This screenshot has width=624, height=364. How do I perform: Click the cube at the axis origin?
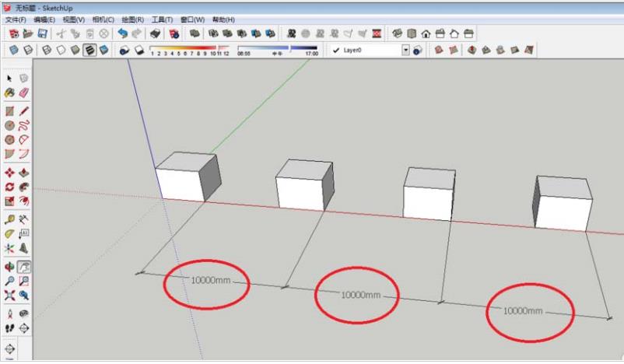point(188,177)
